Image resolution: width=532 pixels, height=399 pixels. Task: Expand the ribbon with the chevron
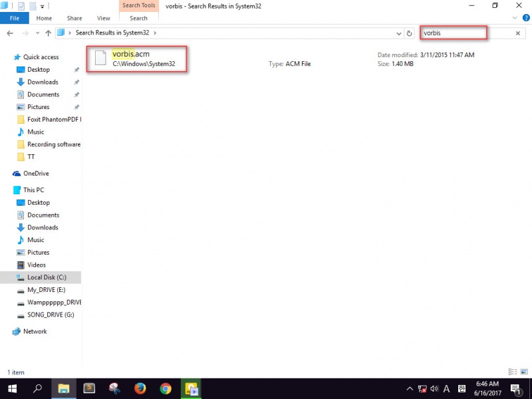click(x=514, y=18)
